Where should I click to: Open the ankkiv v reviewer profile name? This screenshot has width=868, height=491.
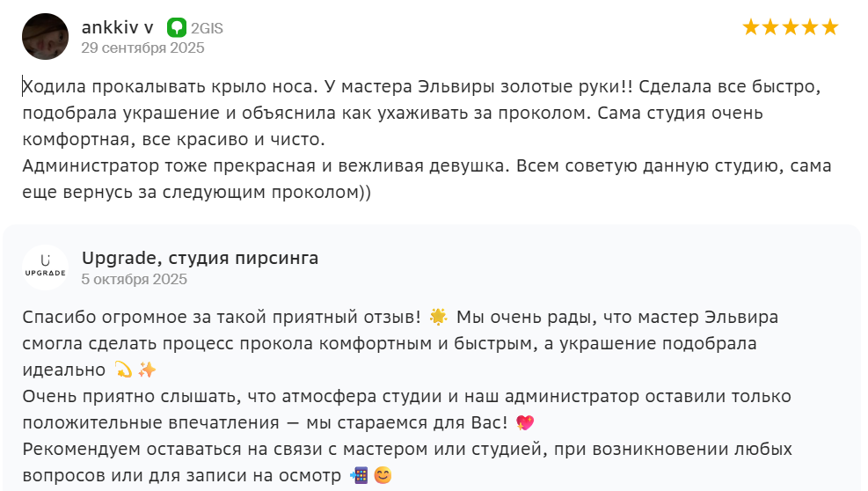117,27
